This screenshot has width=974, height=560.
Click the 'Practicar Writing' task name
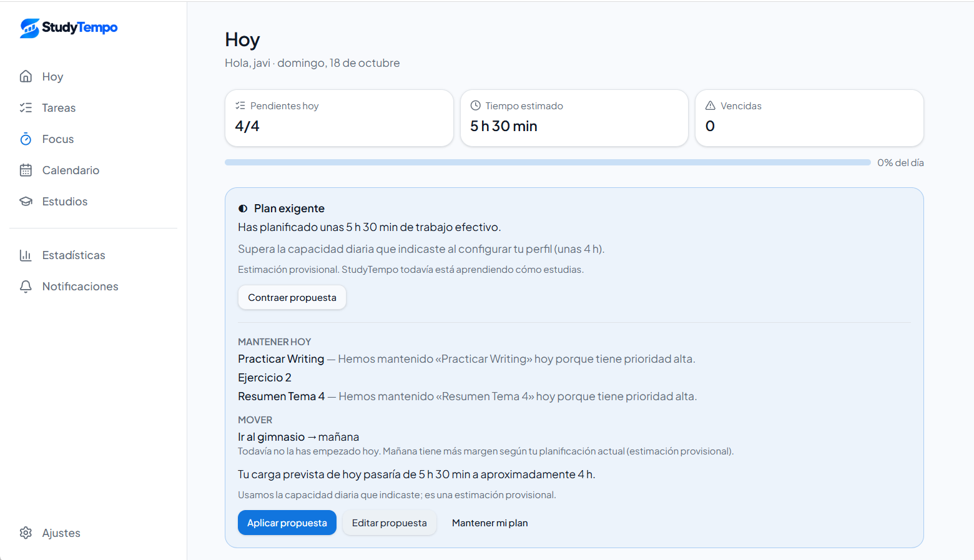[x=281, y=359]
